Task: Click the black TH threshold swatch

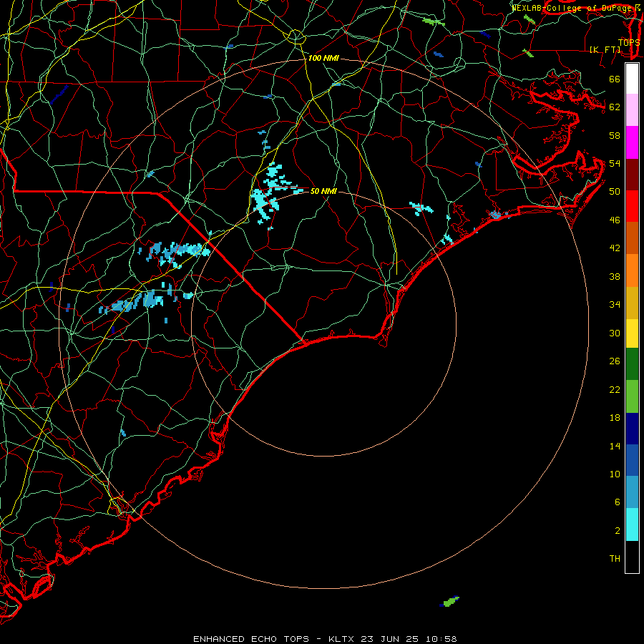Action: click(x=632, y=557)
